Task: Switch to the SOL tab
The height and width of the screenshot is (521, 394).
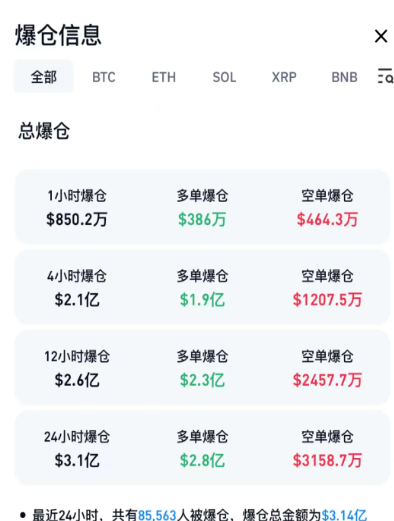Action: 224,77
